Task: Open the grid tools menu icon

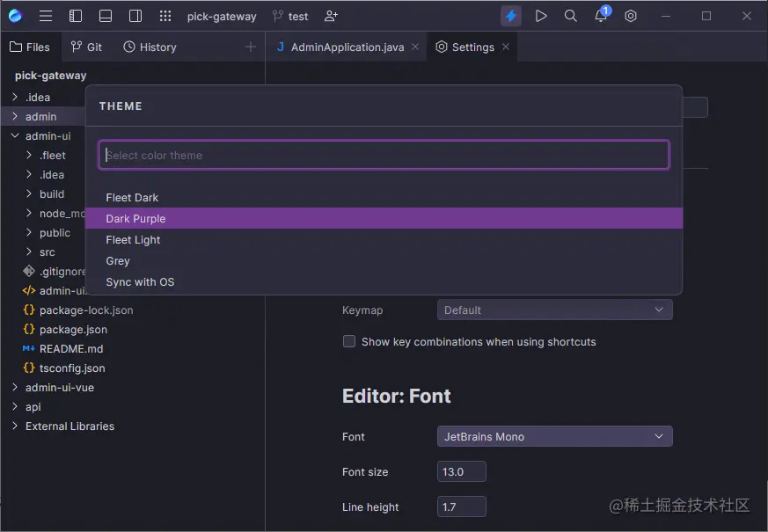Action: (x=165, y=16)
